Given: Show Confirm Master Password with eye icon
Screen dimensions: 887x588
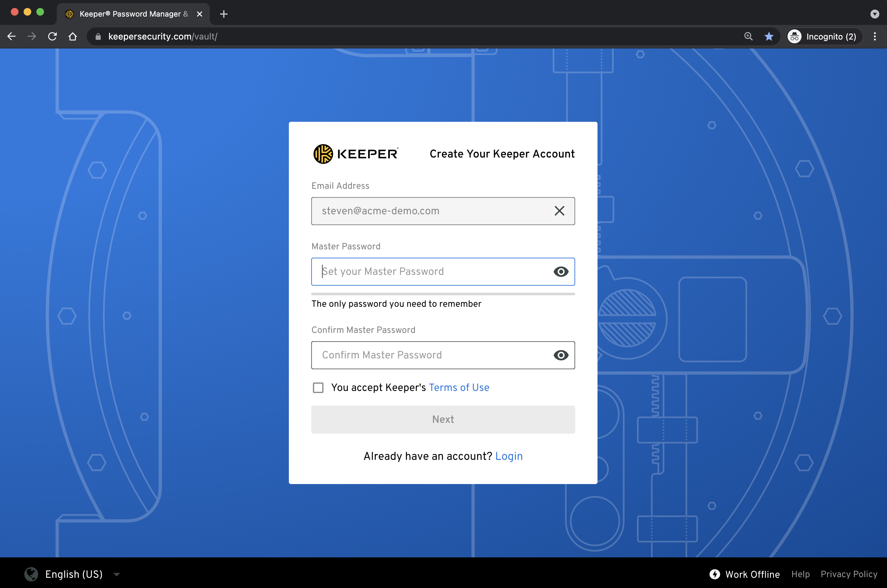Looking at the screenshot, I should pos(561,355).
